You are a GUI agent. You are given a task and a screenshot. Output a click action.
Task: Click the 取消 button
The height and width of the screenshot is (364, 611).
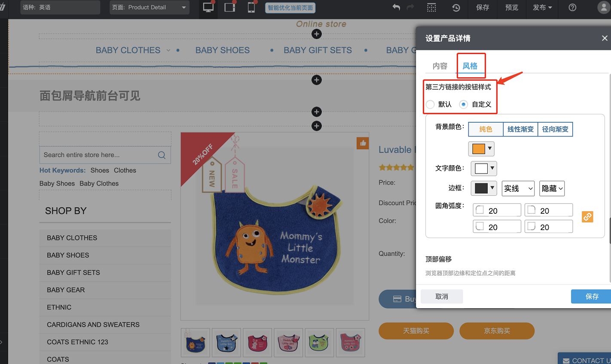click(x=442, y=297)
